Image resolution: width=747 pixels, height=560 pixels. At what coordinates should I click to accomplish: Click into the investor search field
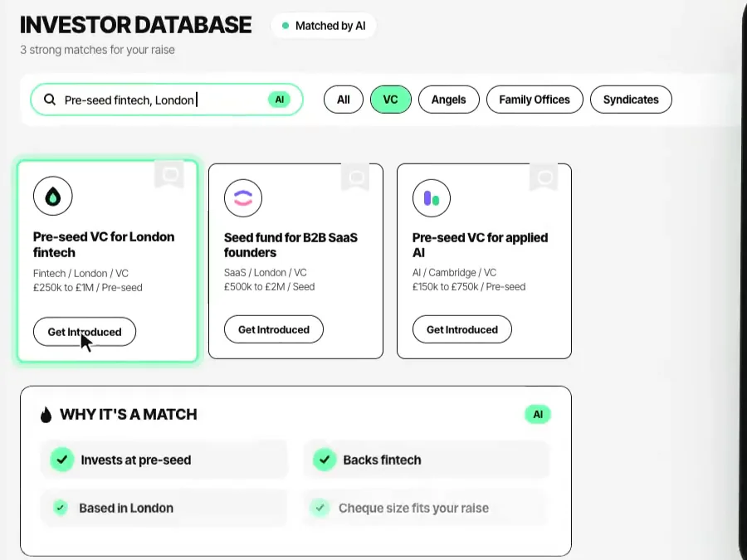(x=166, y=100)
